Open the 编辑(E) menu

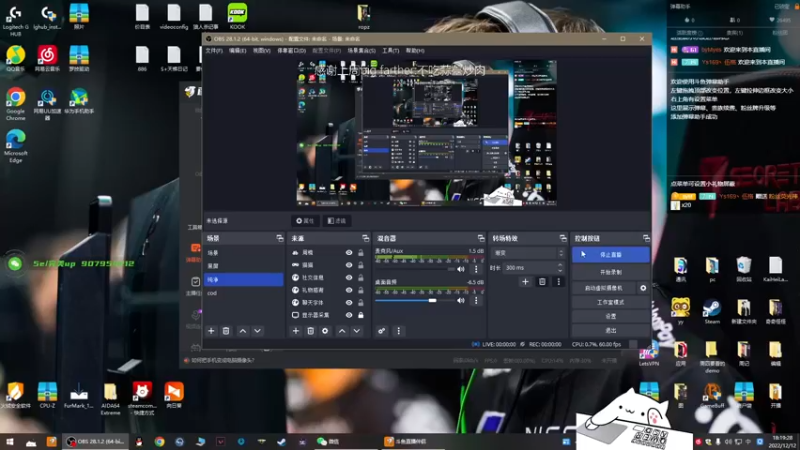[x=237, y=51]
